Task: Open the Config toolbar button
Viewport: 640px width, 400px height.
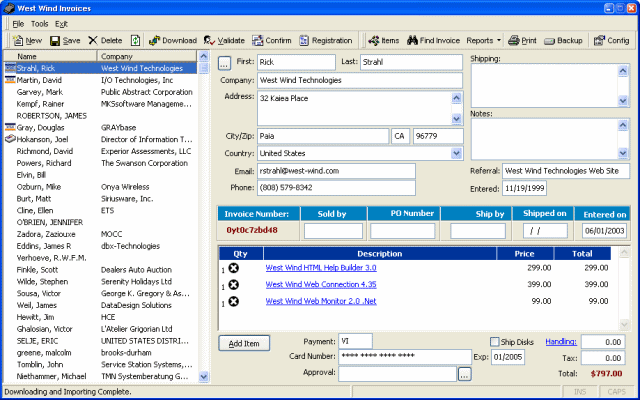Action: point(611,40)
